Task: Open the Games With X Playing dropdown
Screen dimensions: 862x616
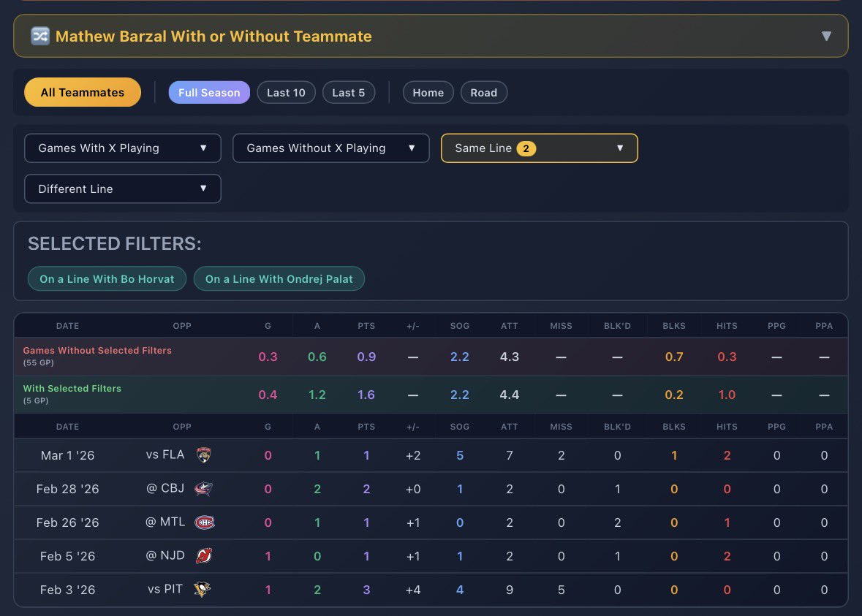Action: (123, 148)
